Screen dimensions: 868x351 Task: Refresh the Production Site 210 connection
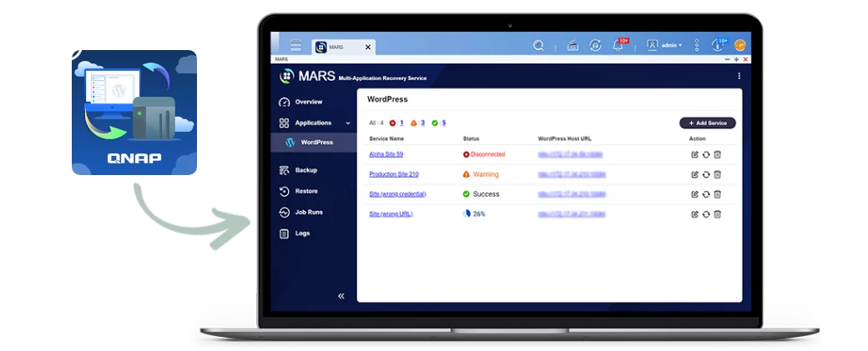coord(706,175)
